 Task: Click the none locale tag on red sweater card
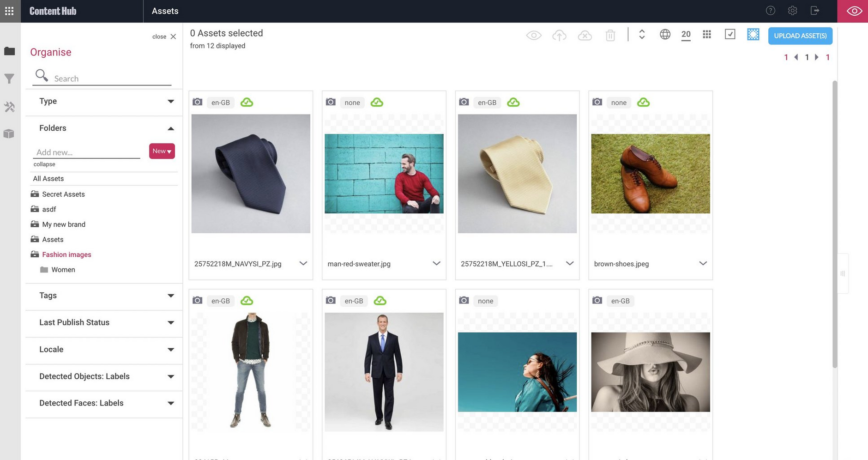tap(352, 103)
